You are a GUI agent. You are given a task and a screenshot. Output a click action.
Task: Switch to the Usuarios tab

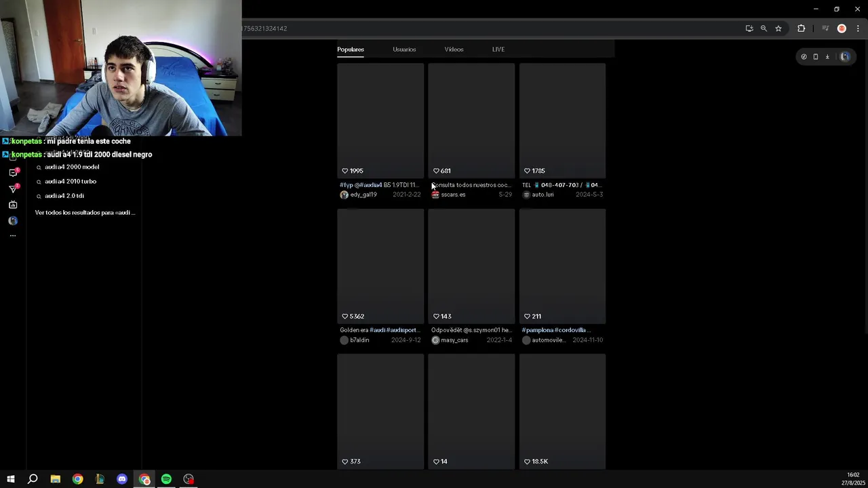pyautogui.click(x=404, y=49)
